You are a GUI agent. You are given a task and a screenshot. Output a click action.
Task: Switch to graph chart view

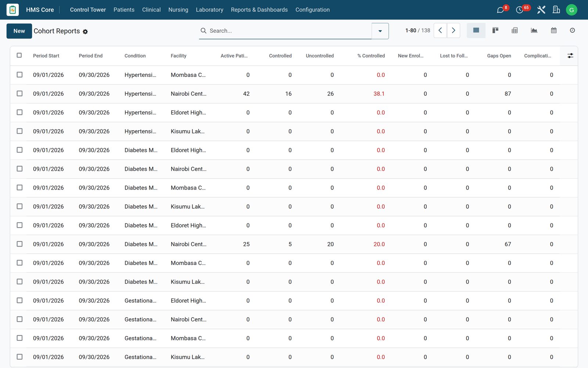click(x=534, y=31)
